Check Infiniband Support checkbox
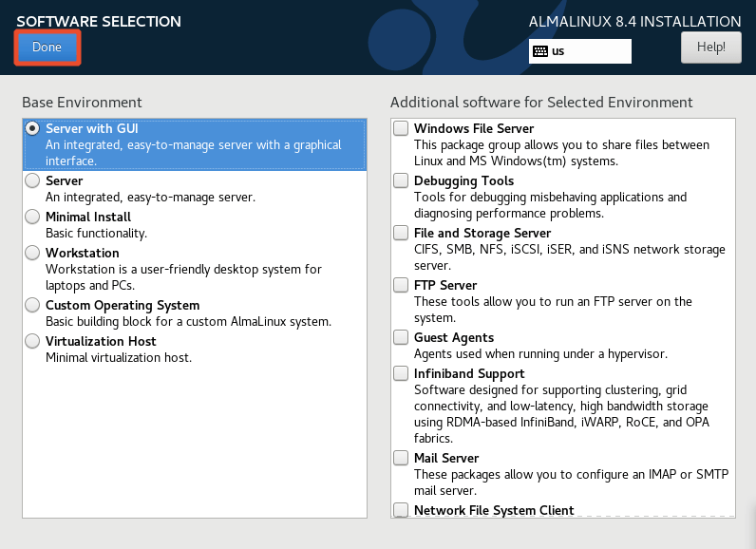 (x=402, y=373)
